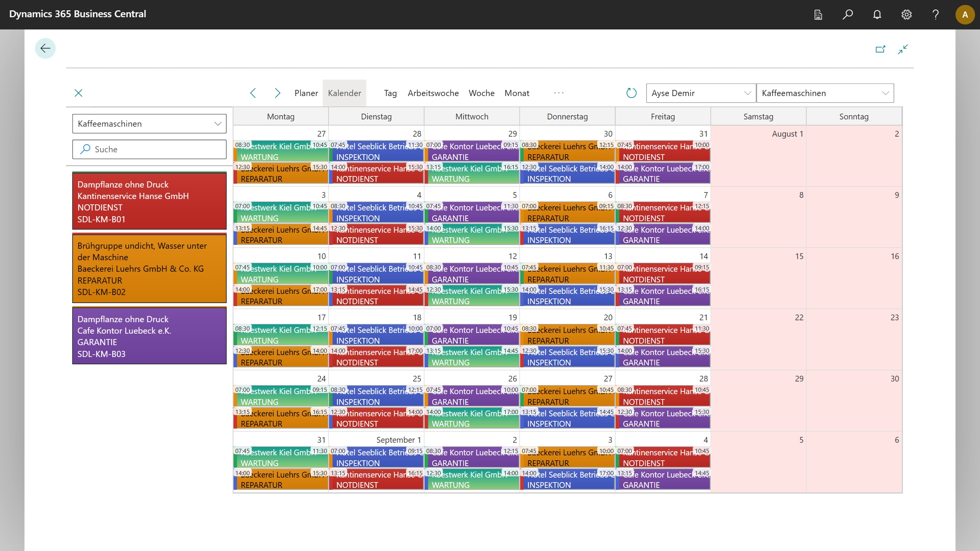This screenshot has width=980, height=551.
Task: Open the Ayse Demir resource dropdown
Action: 701,93
